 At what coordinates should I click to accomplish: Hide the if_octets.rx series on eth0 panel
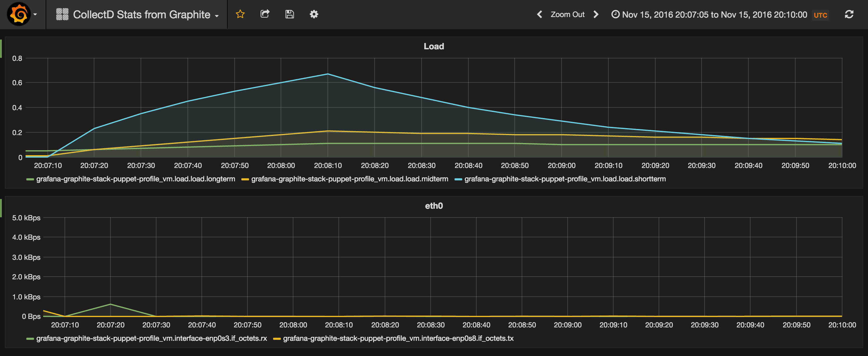(152, 338)
